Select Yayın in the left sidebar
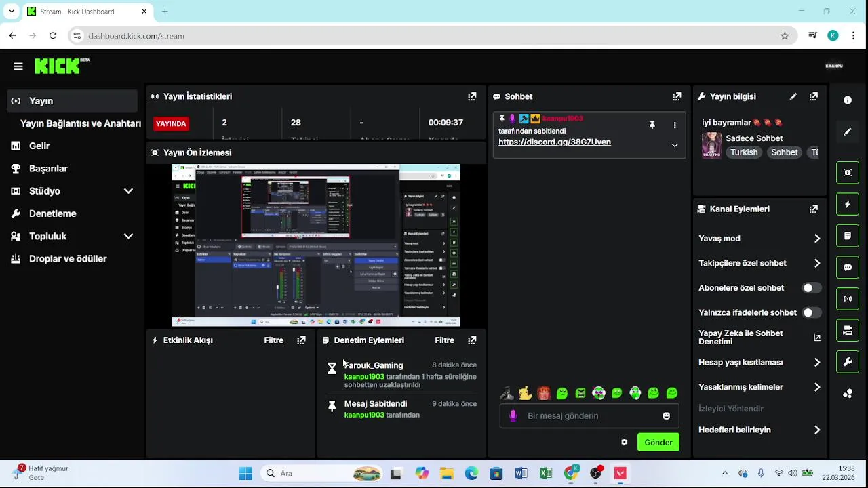Screen dimensions: 868x488 click(x=72, y=101)
